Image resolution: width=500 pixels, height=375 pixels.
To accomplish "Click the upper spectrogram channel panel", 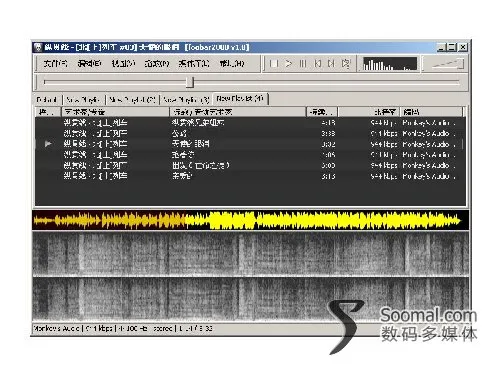I will coord(250,254).
